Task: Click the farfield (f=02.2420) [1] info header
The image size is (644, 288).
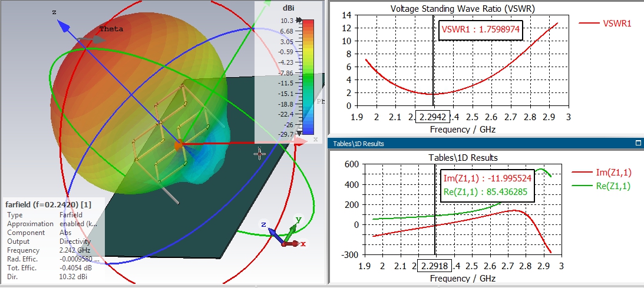Action: coord(48,204)
